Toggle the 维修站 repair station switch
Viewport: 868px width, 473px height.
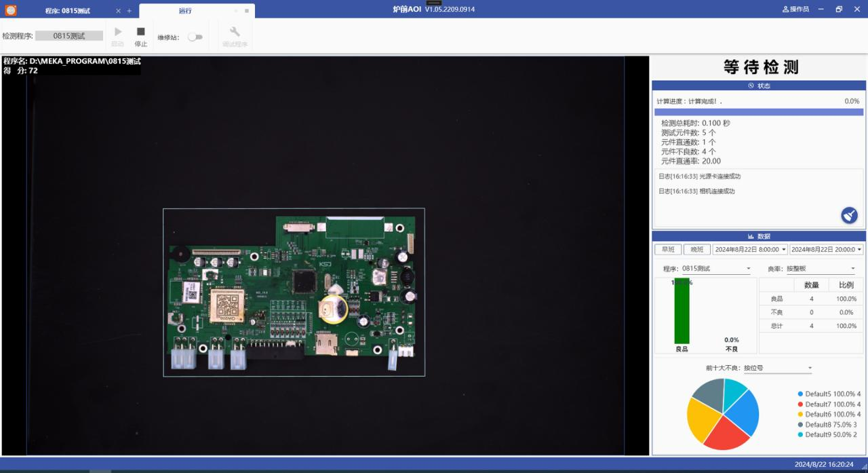[195, 37]
